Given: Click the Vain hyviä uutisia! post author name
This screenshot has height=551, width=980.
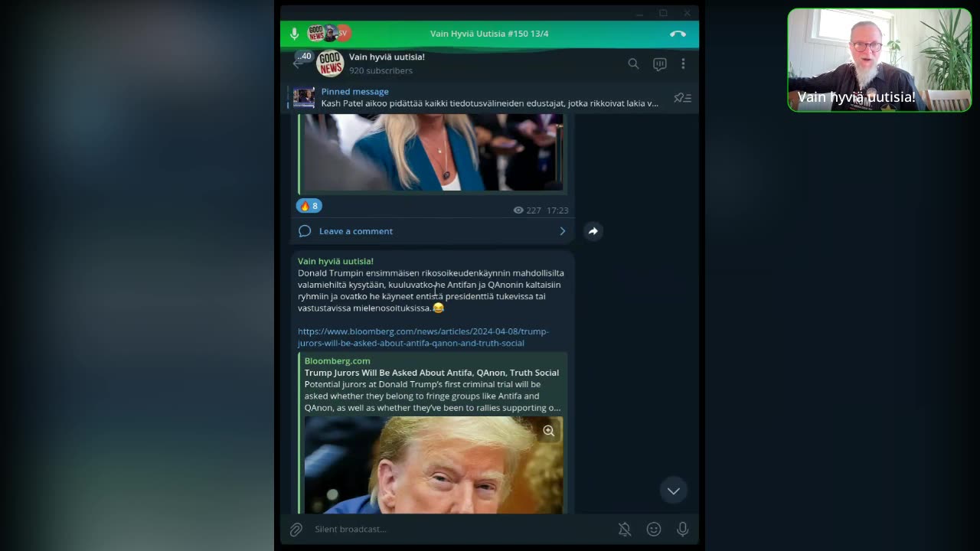Looking at the screenshot, I should pos(335,261).
